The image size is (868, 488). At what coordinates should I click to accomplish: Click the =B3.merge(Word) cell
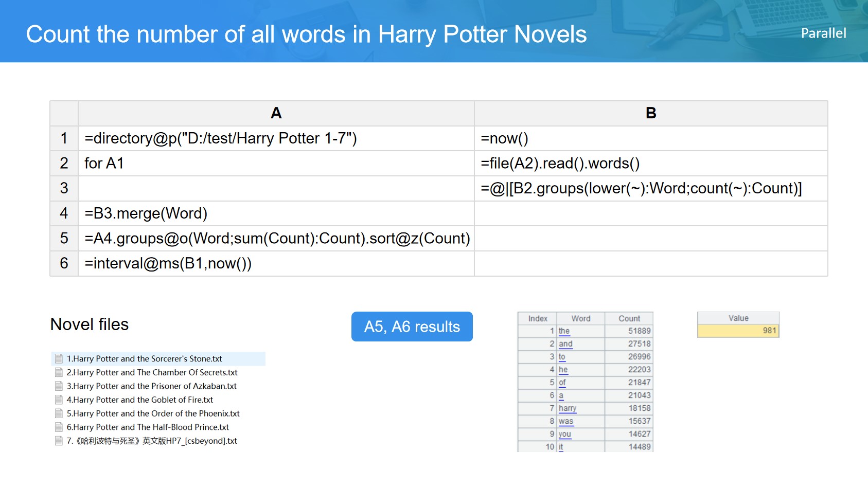(276, 213)
